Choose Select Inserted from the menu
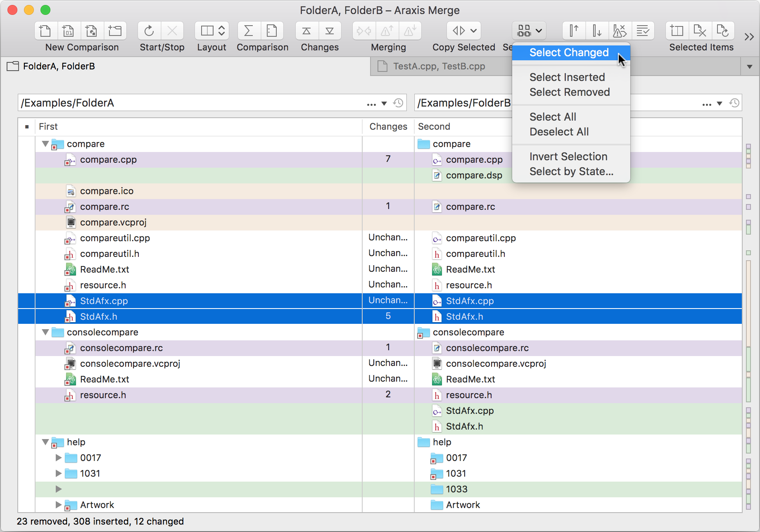 click(x=567, y=77)
